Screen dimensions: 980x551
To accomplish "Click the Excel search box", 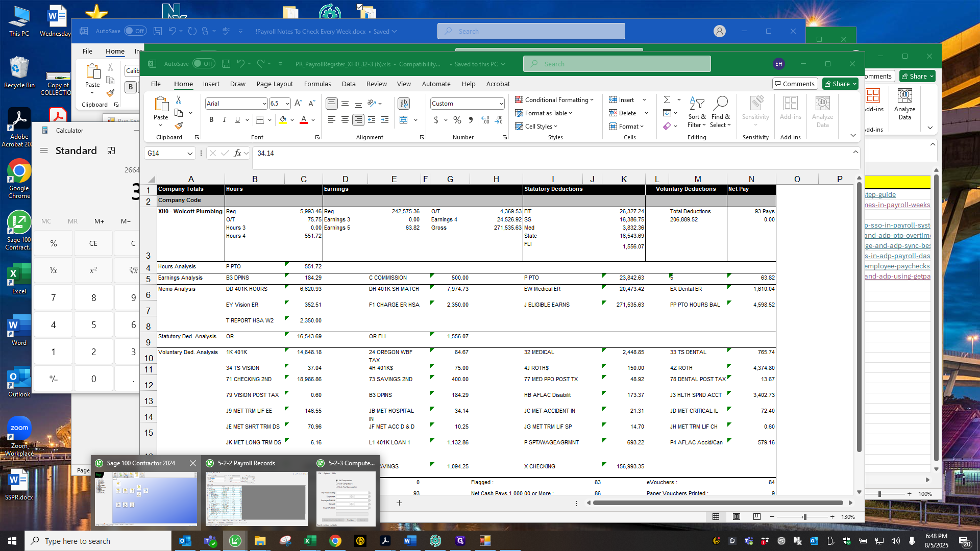I will pyautogui.click(x=617, y=64).
